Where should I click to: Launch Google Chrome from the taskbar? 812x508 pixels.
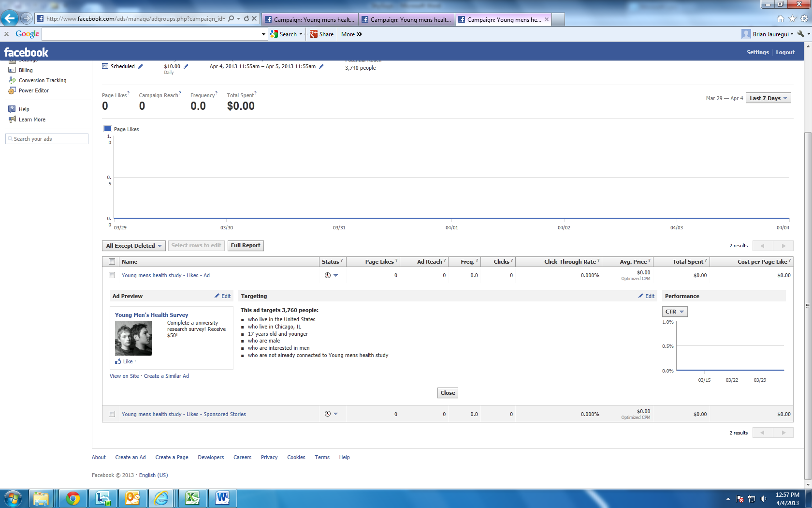[x=73, y=498]
